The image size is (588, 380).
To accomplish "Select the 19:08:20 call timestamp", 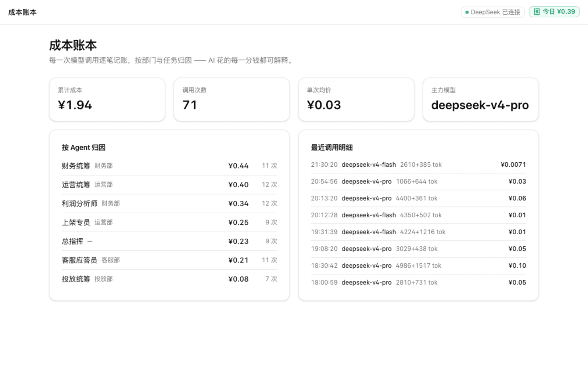I will (324, 249).
